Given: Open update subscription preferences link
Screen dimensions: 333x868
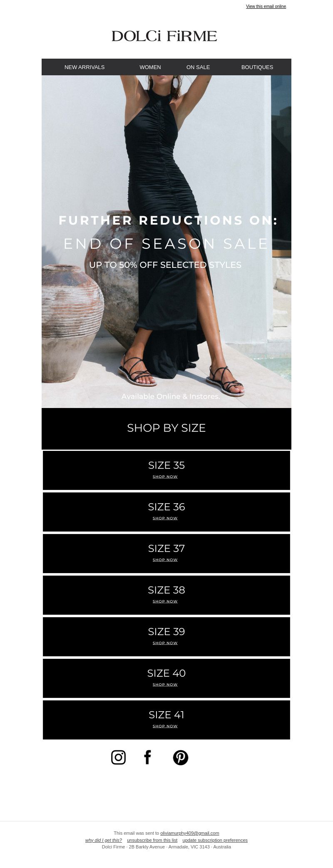Looking at the screenshot, I should pyautogui.click(x=215, y=840).
